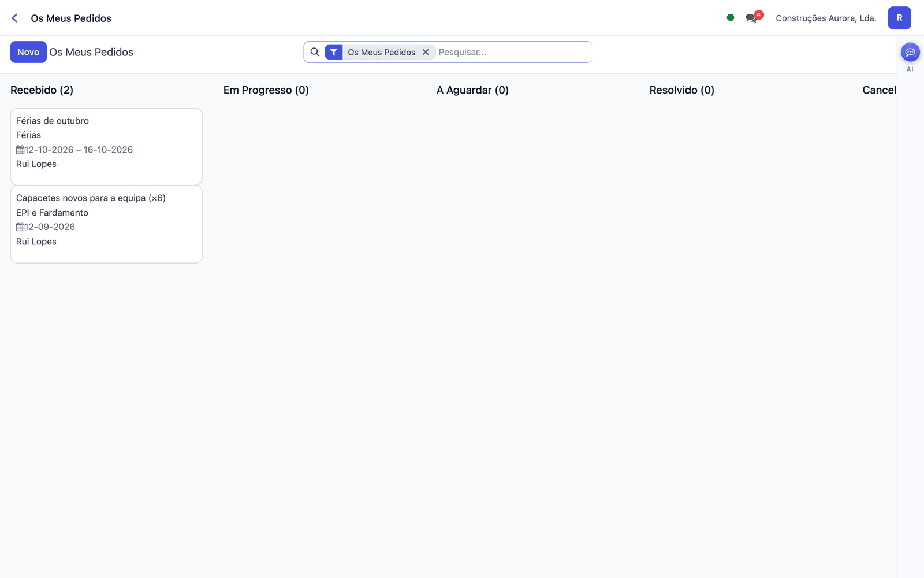Click company name Construções Aurora, Lda.

(826, 18)
